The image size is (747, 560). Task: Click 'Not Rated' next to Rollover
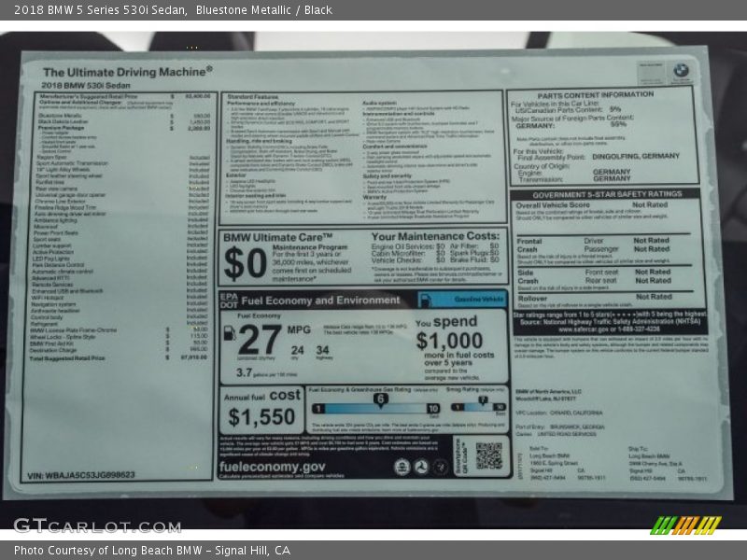click(654, 297)
